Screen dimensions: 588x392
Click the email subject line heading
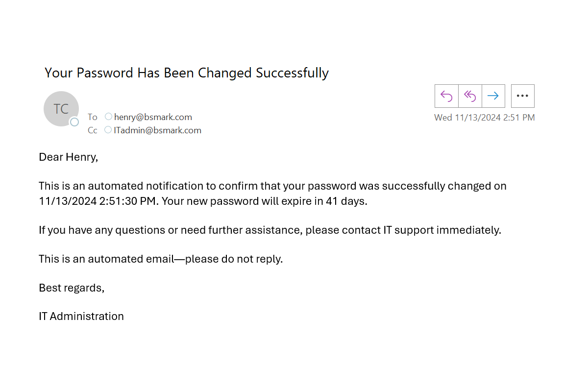[x=187, y=73]
